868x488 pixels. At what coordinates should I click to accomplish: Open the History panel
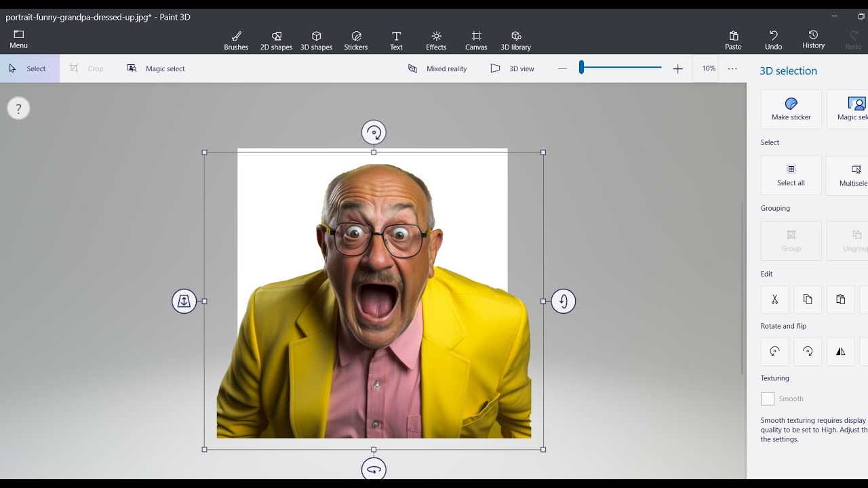(x=813, y=39)
